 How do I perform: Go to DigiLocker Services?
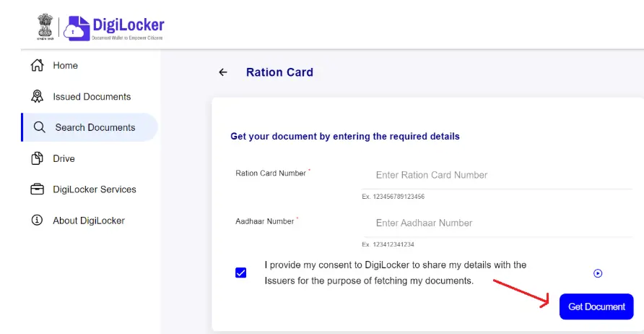(x=95, y=189)
